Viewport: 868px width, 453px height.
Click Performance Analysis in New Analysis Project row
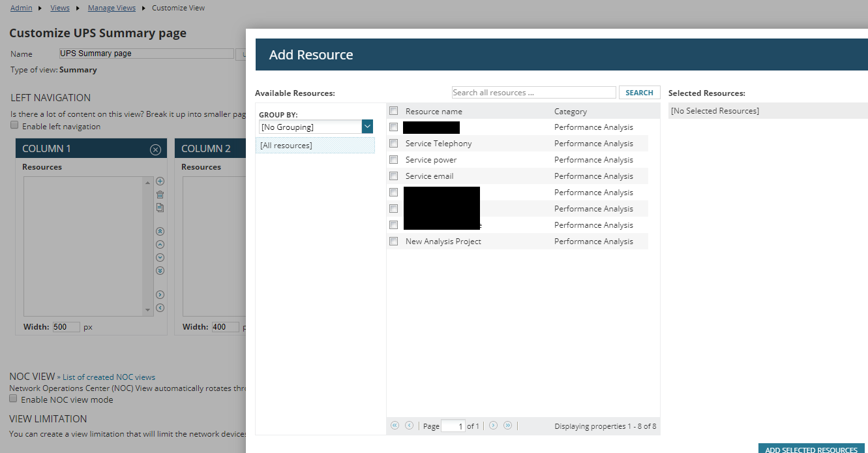[593, 242]
